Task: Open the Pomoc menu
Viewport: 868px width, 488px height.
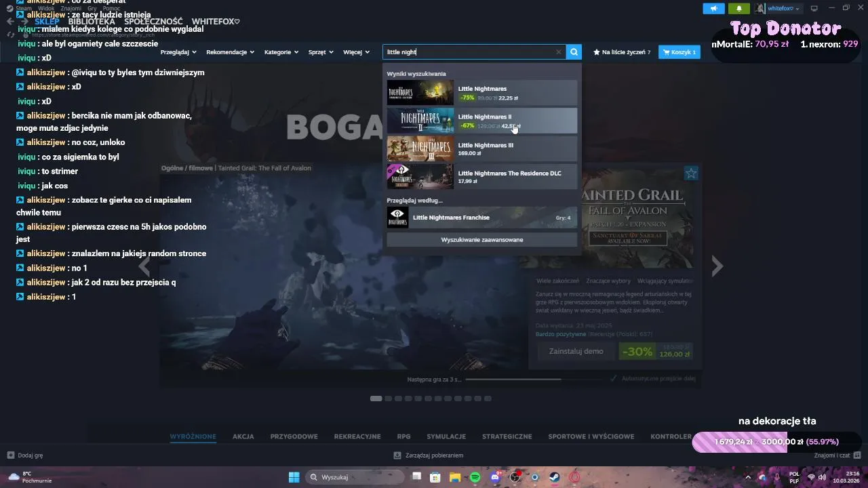Action: [111, 8]
